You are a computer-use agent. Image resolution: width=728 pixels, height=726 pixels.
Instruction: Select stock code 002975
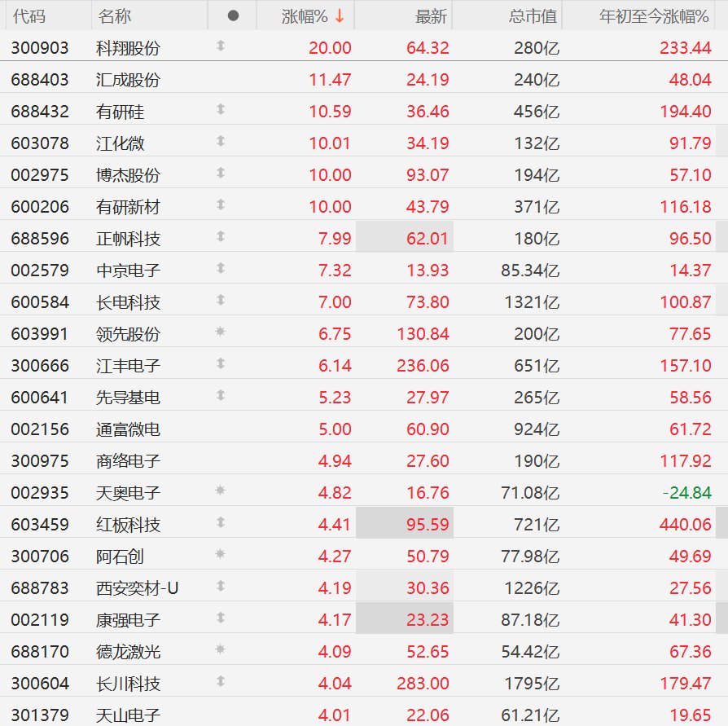tap(40, 175)
